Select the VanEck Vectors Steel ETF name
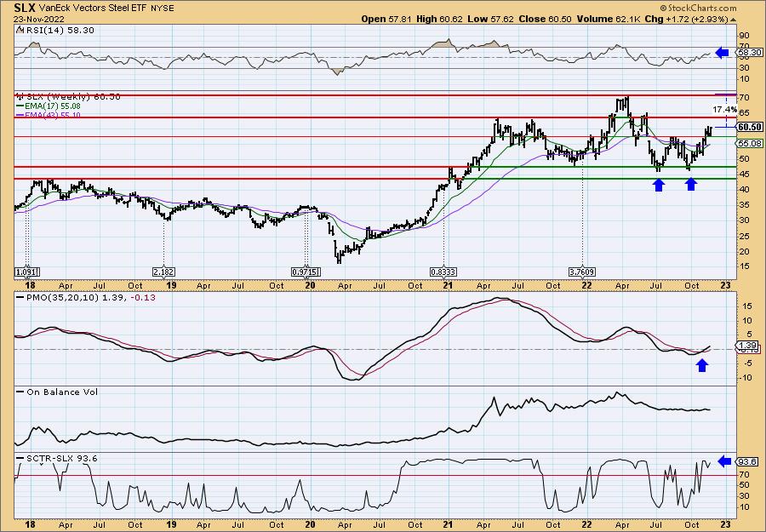The image size is (766, 532). tap(93, 9)
